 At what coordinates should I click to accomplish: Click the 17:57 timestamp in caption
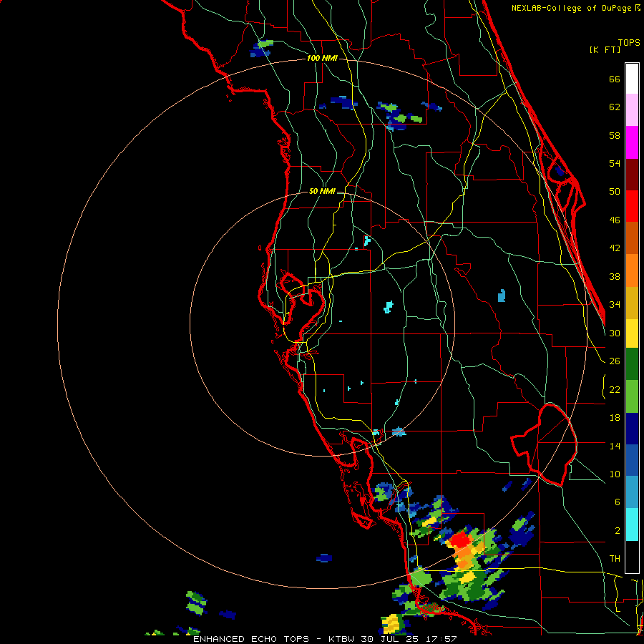click(x=442, y=639)
